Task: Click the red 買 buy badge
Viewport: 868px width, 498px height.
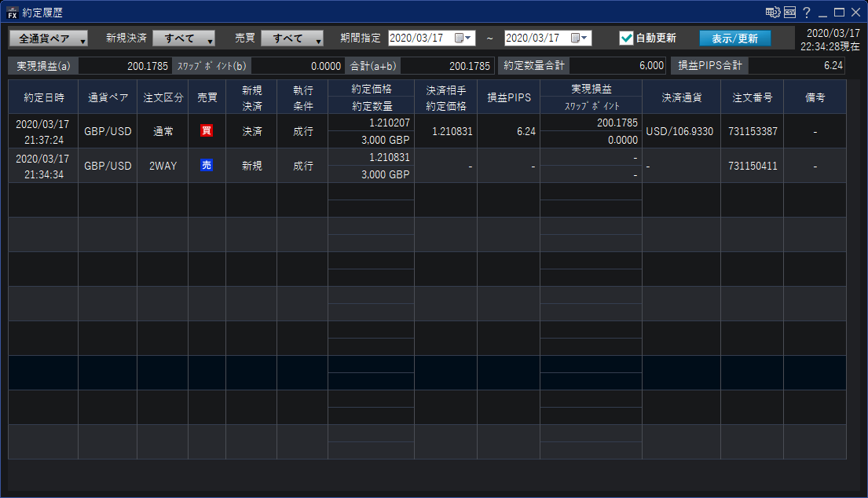Action: click(207, 130)
